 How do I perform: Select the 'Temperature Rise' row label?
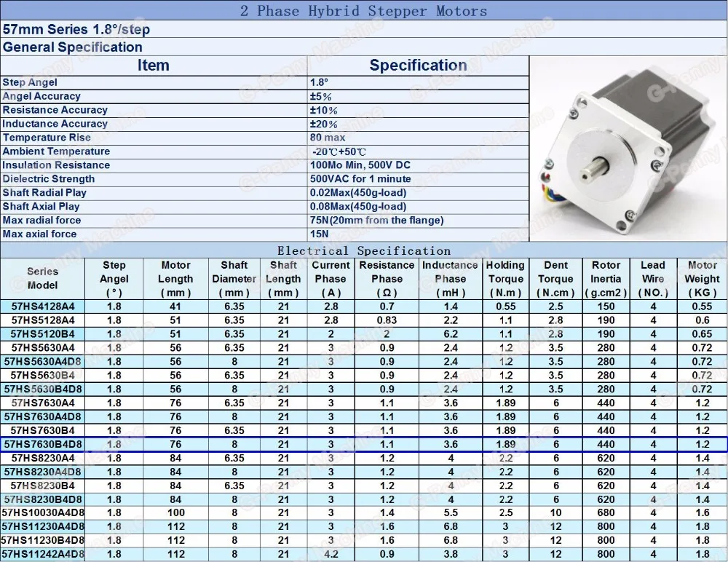pos(47,138)
